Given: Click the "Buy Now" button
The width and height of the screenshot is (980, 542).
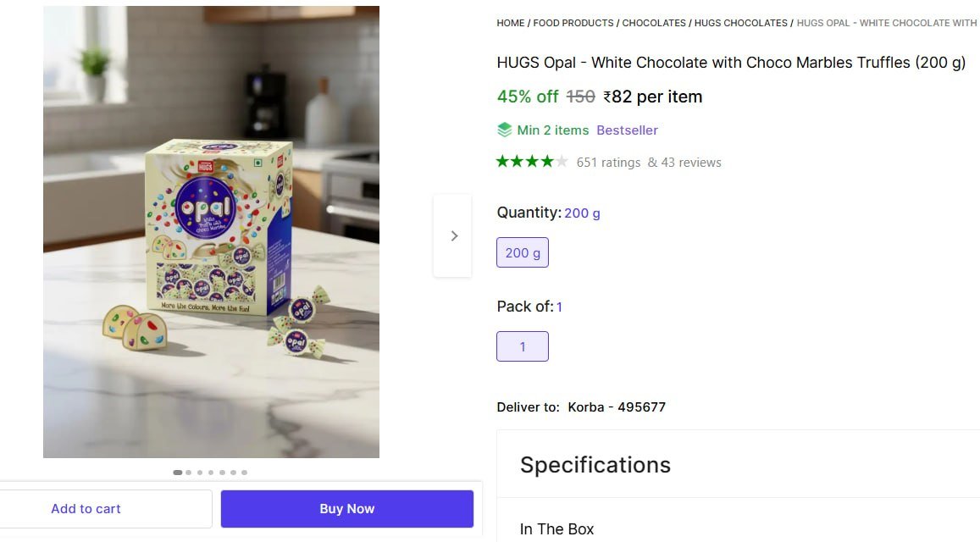Looking at the screenshot, I should point(346,508).
